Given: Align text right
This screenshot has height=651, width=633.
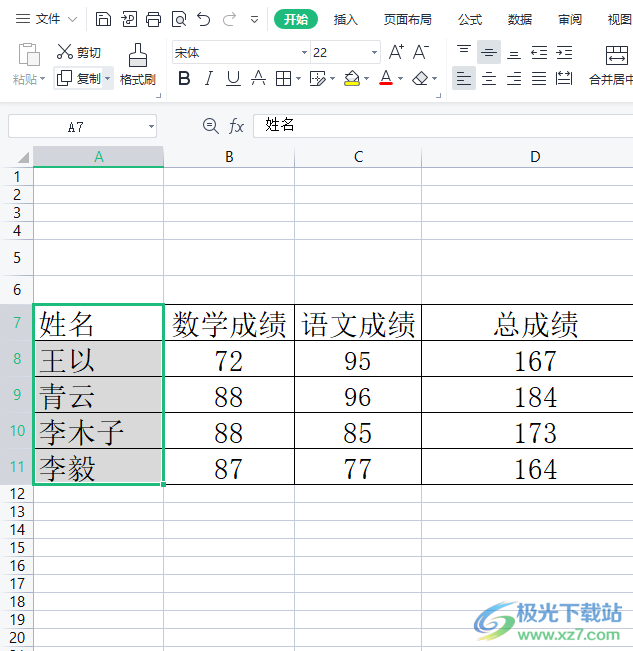Looking at the screenshot, I should pos(514,78).
